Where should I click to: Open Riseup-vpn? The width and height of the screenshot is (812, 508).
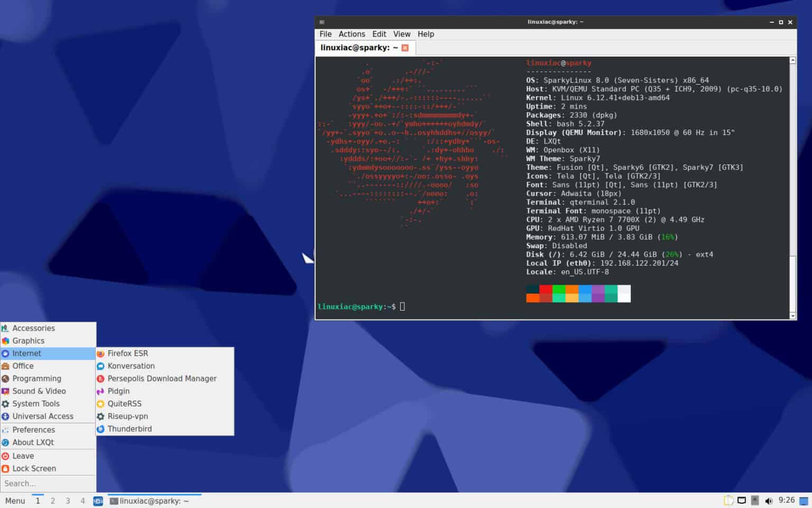tap(127, 416)
